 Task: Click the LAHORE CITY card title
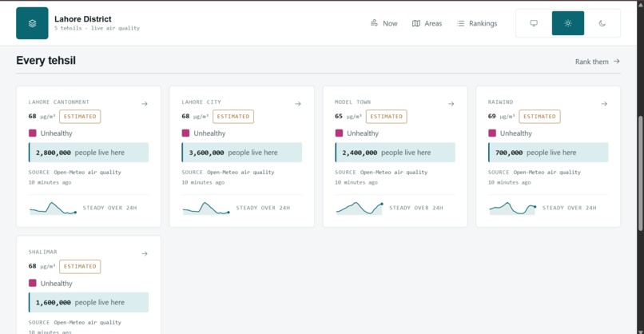point(201,102)
